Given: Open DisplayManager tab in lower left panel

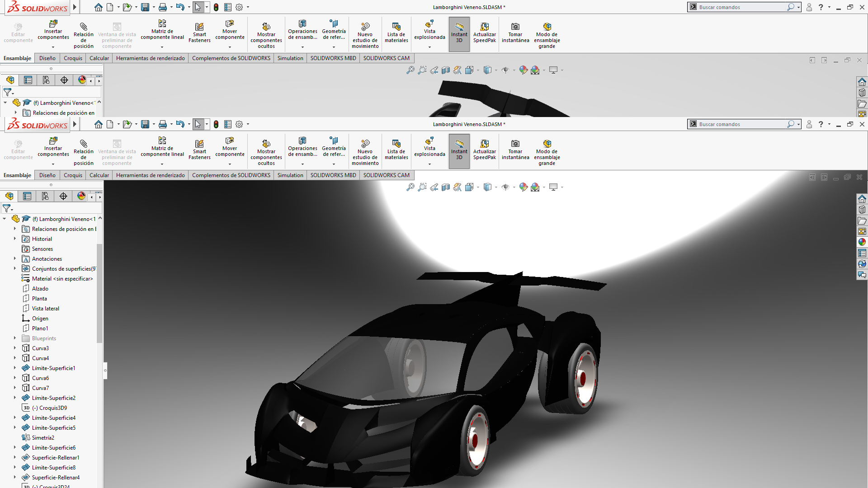Looking at the screenshot, I should pos(81,196).
